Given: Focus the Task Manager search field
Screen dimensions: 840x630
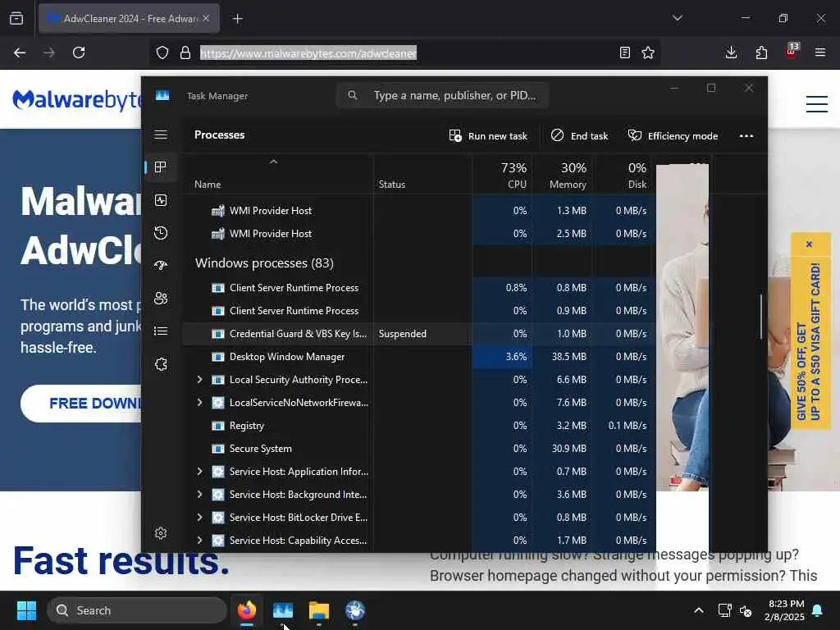Looking at the screenshot, I should (442, 95).
